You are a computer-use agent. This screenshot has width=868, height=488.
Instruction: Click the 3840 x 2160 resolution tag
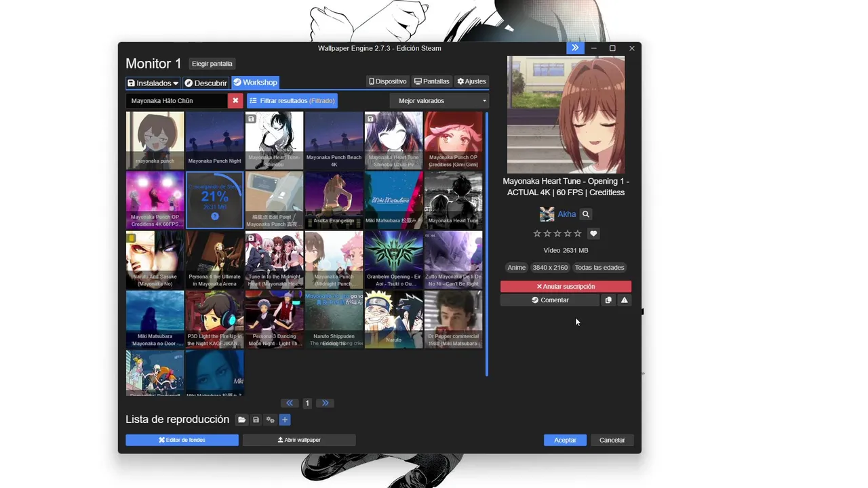tap(550, 267)
